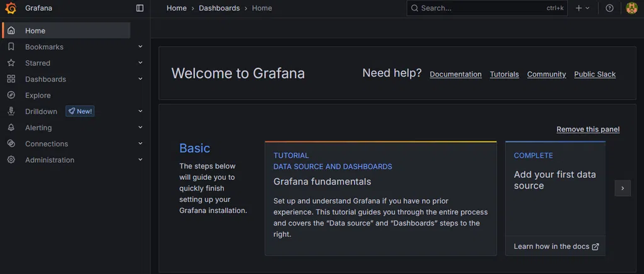Click the rocket New! badge on Drilldown
The image size is (644, 274).
click(x=80, y=111)
